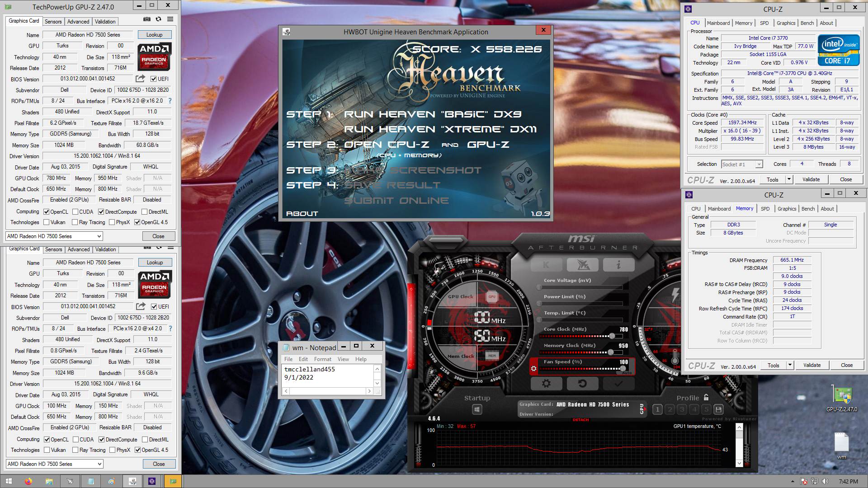Image resolution: width=868 pixels, height=488 pixels.
Task: Click the fan speed gear icon in Afterburner
Action: [533, 368]
